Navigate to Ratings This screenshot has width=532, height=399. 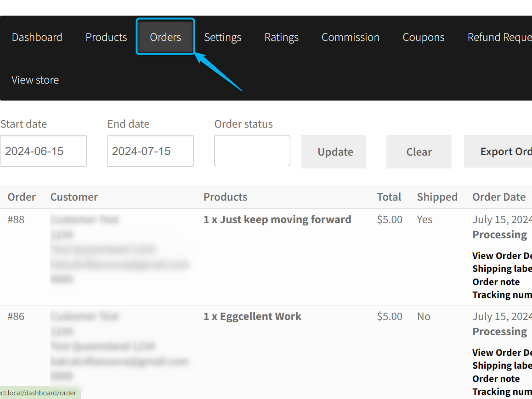[x=281, y=37]
